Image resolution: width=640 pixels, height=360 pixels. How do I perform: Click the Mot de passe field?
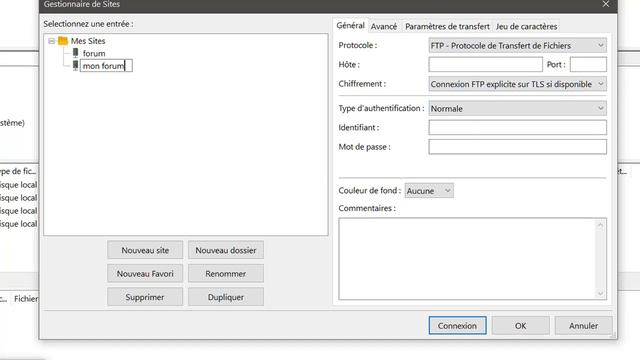click(517, 147)
